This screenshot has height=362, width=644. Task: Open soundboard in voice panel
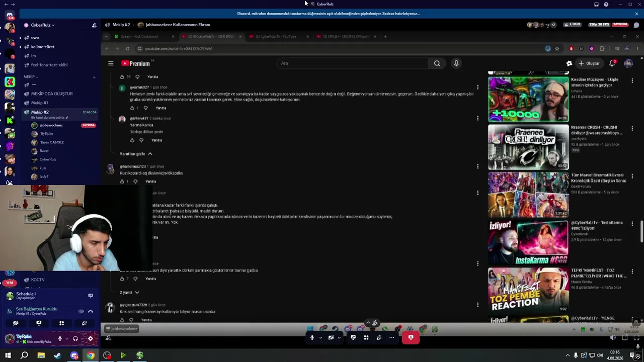click(x=85, y=323)
